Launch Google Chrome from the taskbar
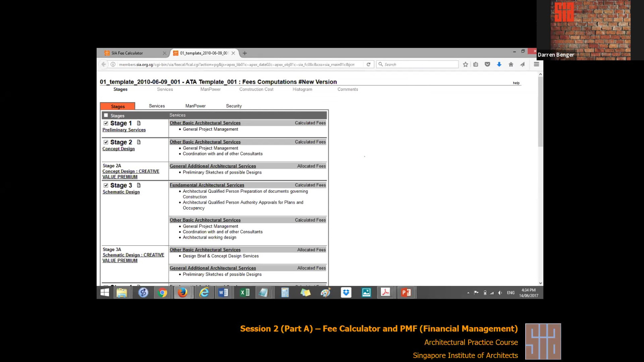Screen dimensions: 644x362 163,292
